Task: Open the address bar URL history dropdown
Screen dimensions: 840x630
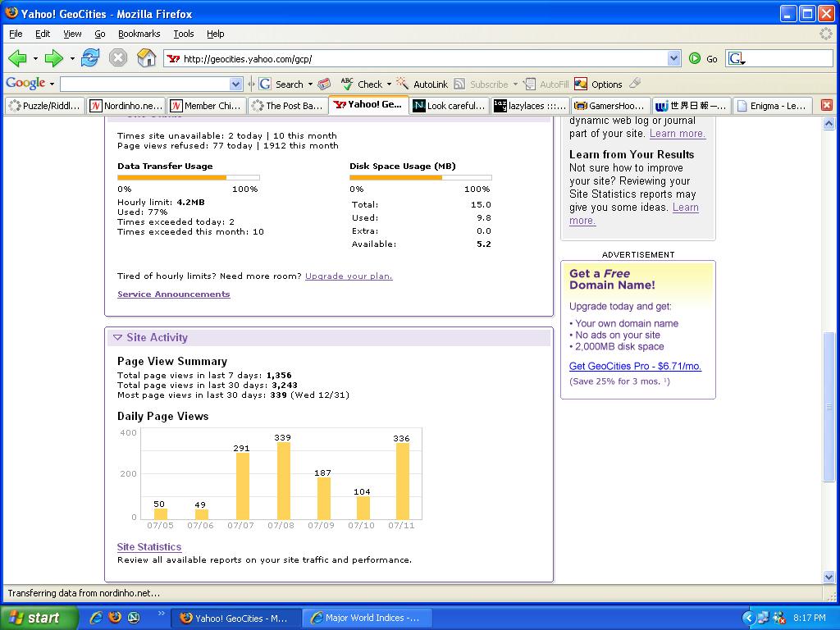Action: (673, 58)
